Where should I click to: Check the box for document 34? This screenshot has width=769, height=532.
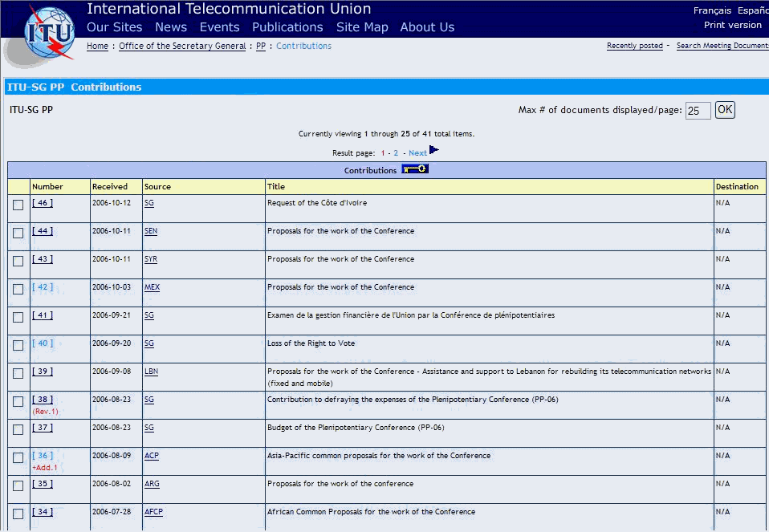[x=18, y=514]
